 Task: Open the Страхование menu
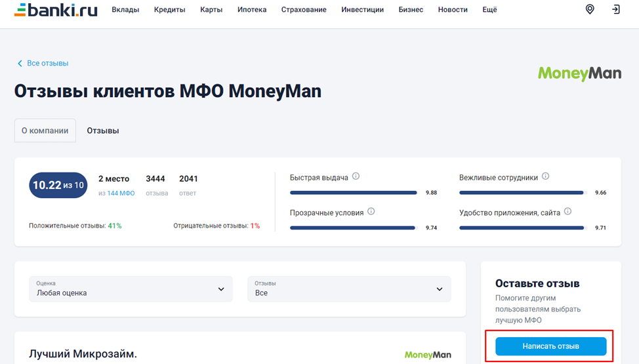[x=304, y=9]
